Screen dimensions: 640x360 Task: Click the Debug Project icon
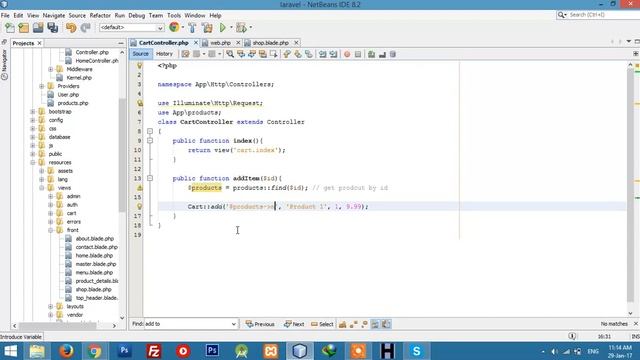click(241, 28)
